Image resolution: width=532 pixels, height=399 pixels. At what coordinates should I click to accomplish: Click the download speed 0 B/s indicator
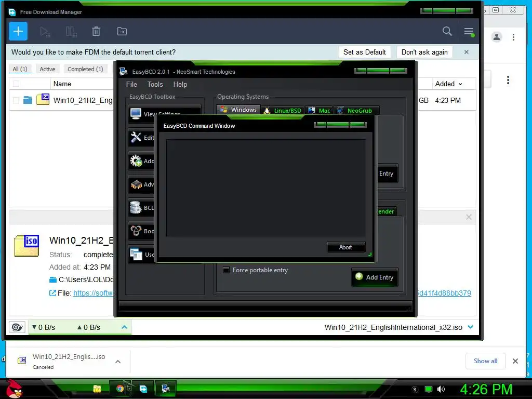click(x=44, y=327)
